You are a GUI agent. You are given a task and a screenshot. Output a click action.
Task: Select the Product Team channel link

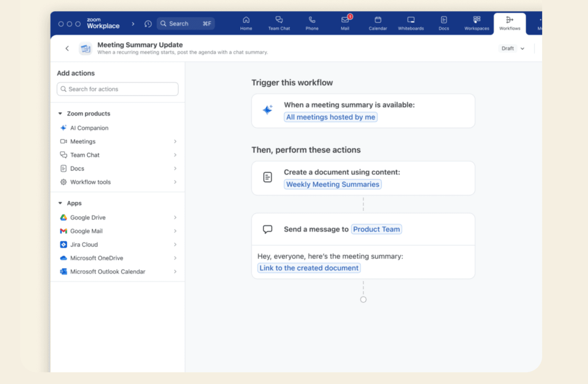point(376,229)
